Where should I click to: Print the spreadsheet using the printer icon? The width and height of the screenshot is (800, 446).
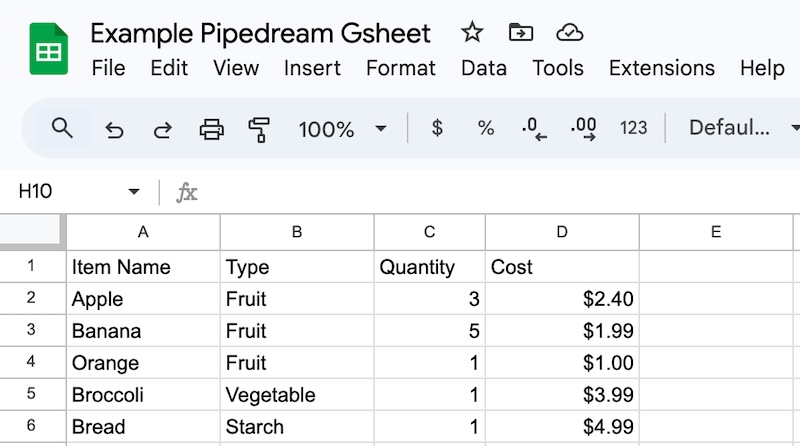click(211, 129)
